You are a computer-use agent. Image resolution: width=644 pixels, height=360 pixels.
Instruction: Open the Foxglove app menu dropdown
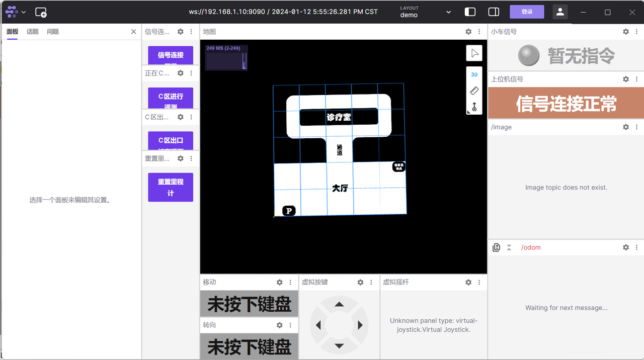coord(16,12)
